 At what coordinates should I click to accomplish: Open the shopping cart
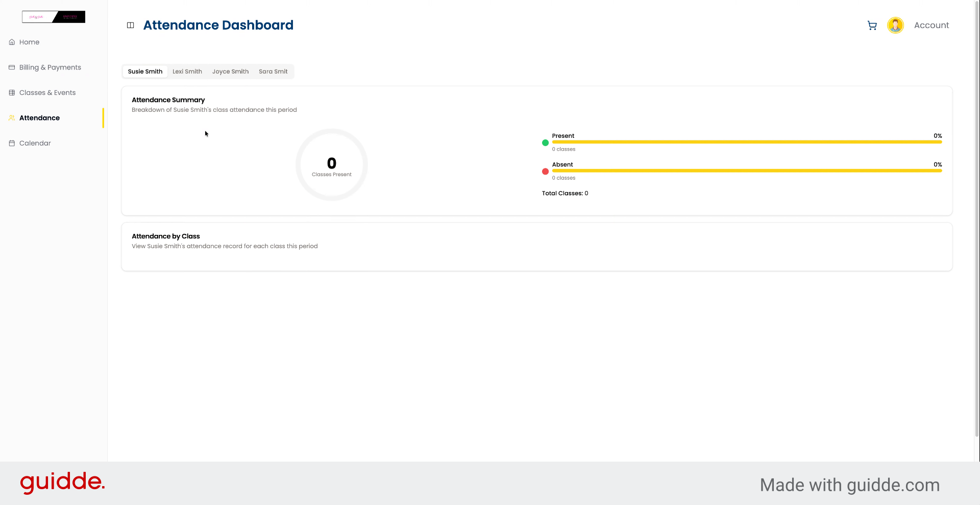(x=872, y=25)
